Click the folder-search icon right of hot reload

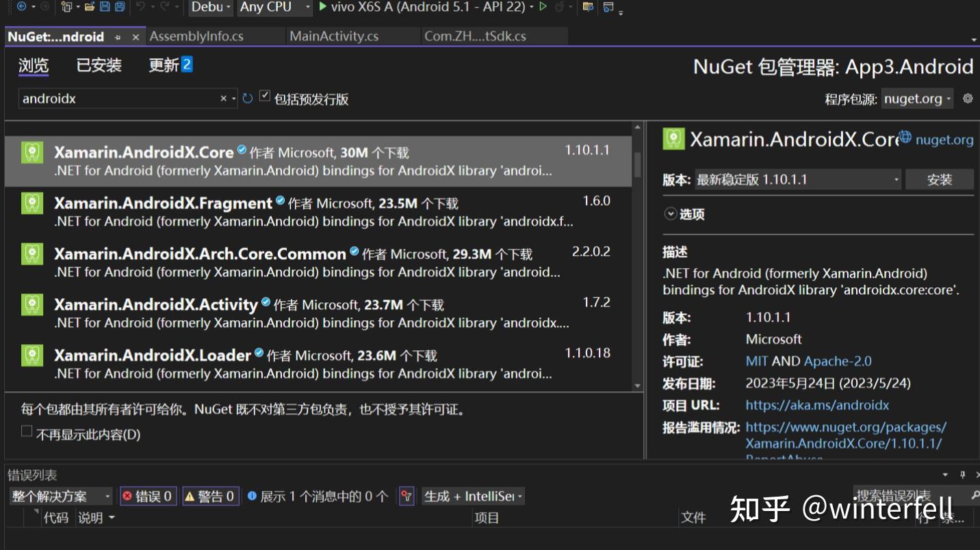(588, 7)
